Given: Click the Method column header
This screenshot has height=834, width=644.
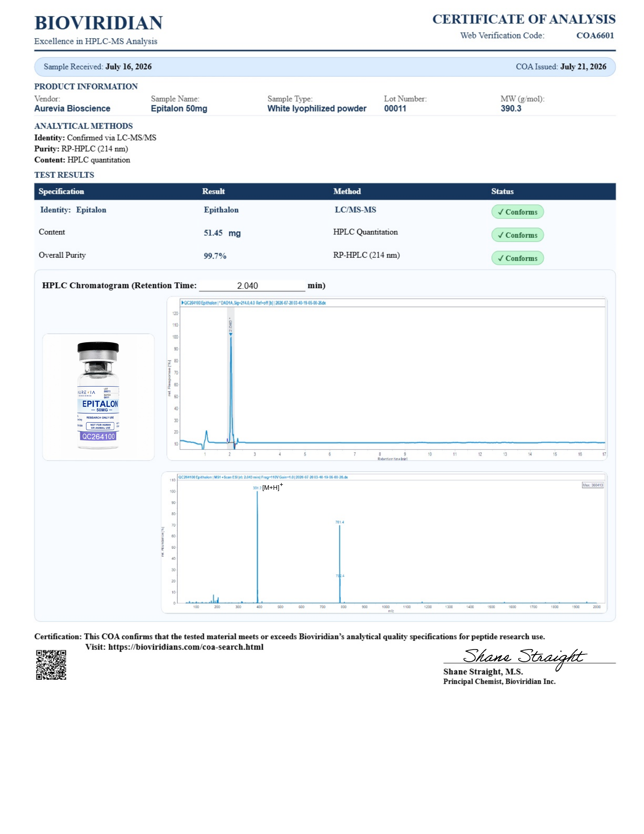Looking at the screenshot, I should (x=347, y=191).
